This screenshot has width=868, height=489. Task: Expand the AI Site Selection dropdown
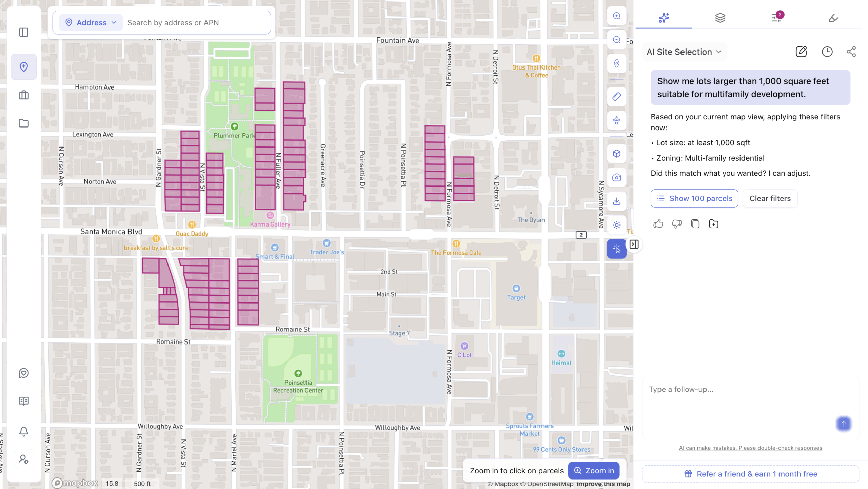pos(684,52)
